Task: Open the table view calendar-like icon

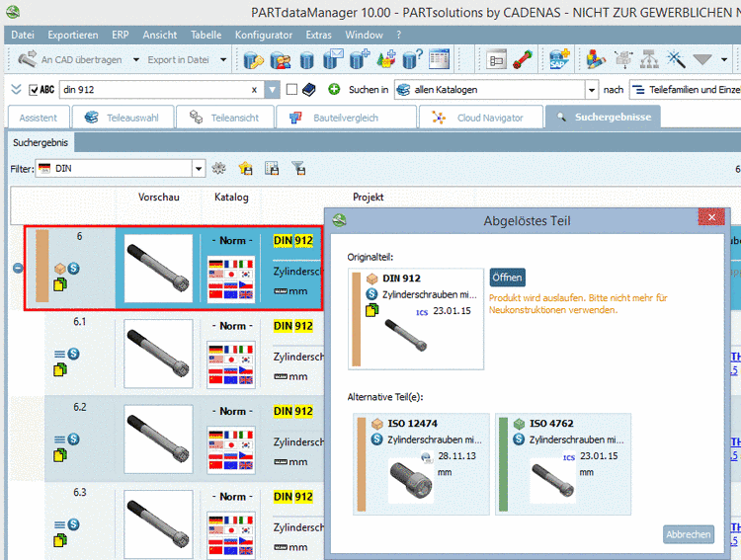Action: [439, 59]
